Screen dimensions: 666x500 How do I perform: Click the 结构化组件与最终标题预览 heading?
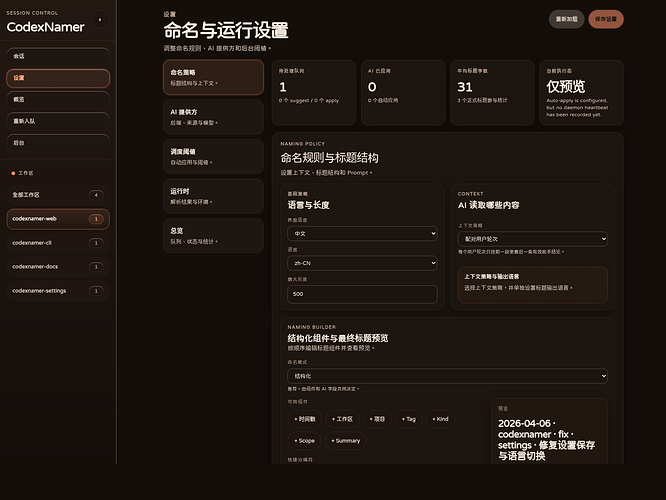coord(338,338)
